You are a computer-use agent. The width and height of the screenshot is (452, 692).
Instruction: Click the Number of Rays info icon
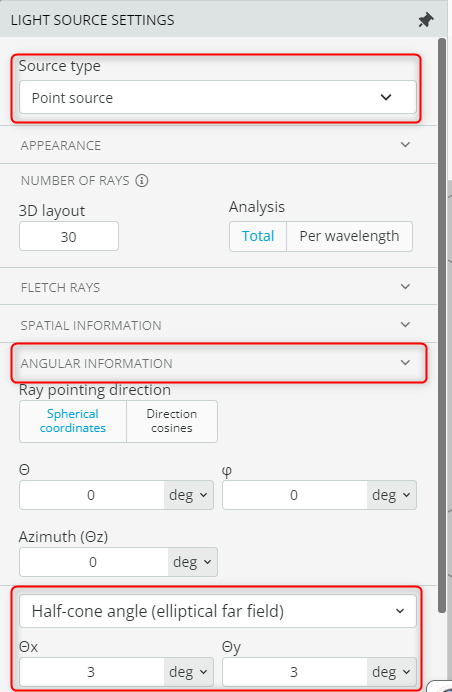[x=142, y=181]
